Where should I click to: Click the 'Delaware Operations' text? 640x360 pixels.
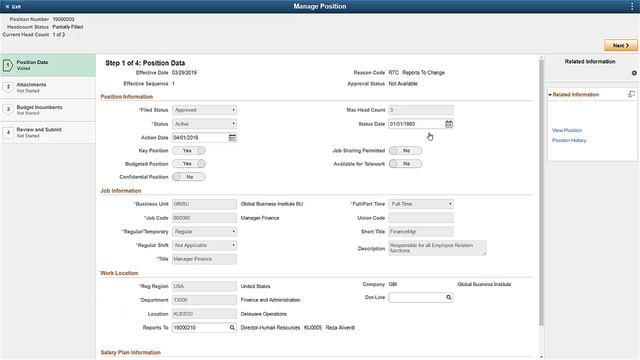(x=264, y=314)
